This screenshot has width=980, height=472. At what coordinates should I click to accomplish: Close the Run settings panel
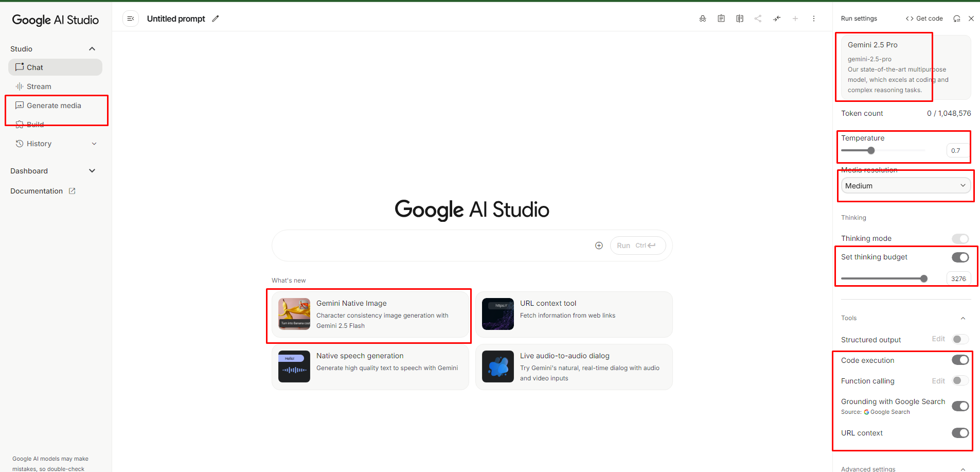click(971, 19)
